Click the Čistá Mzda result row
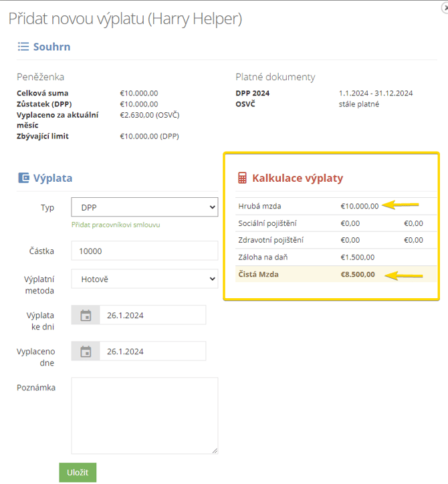This screenshot has width=448, height=484. [331, 274]
